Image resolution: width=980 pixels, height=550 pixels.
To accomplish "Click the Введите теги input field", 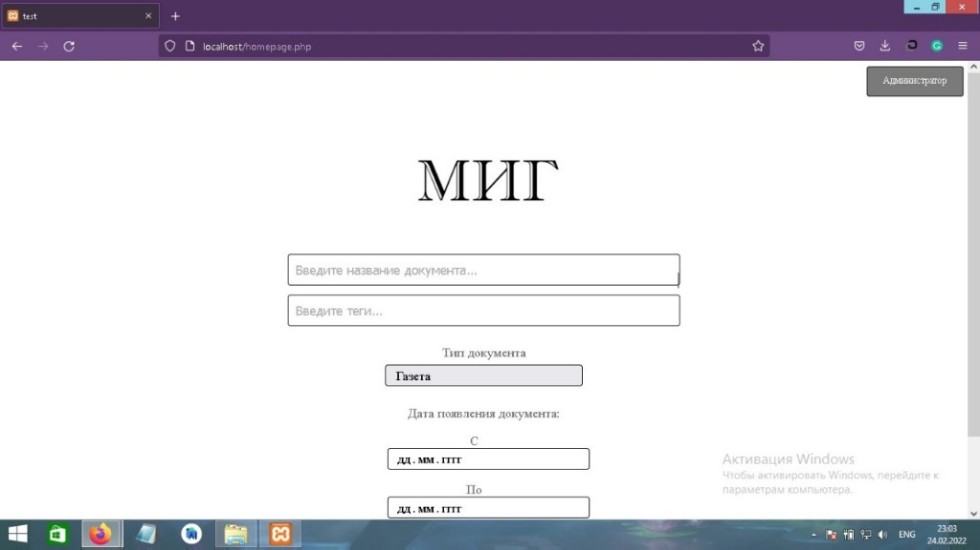I will [483, 311].
